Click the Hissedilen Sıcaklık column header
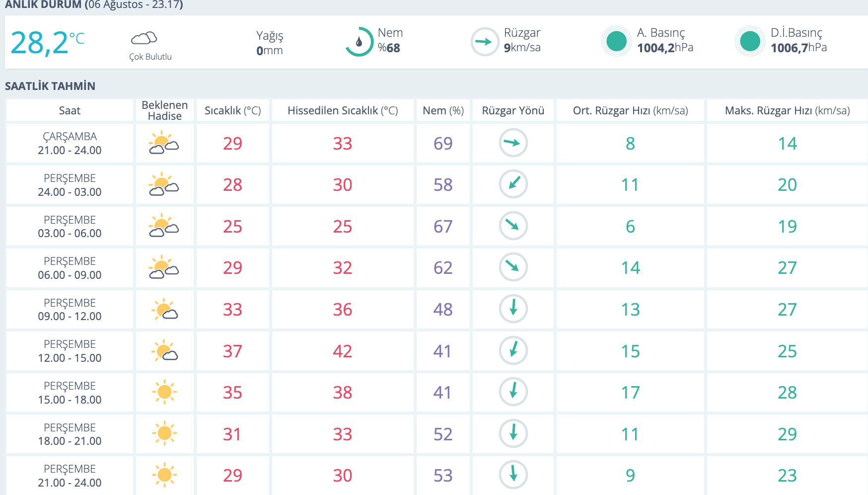This screenshot has width=868, height=495. tap(343, 110)
